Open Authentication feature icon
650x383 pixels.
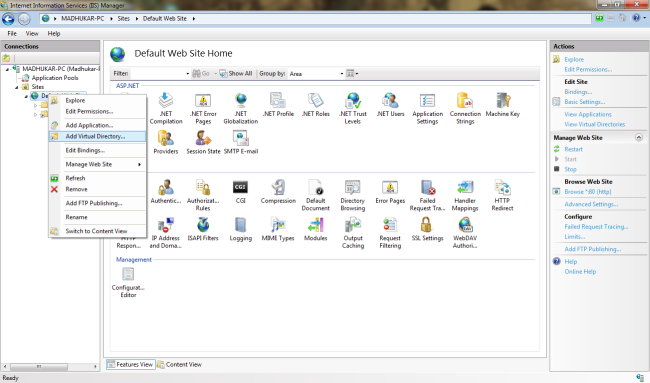tap(166, 192)
